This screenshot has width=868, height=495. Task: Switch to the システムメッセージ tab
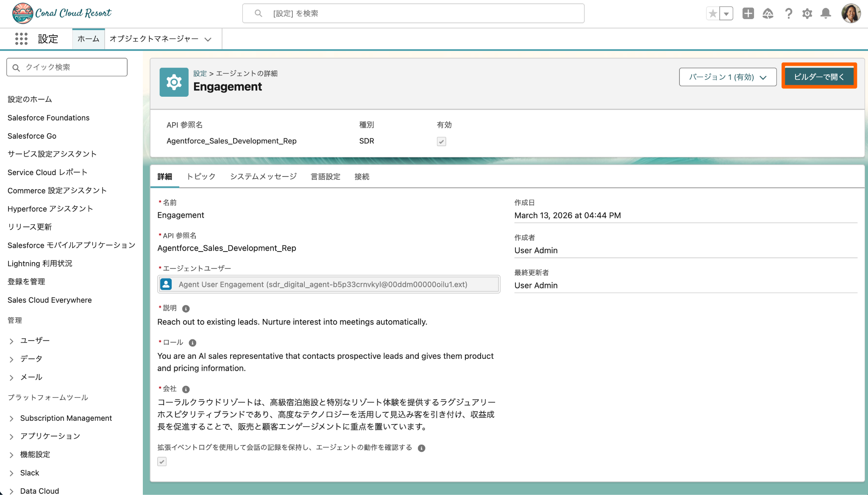[x=263, y=176]
